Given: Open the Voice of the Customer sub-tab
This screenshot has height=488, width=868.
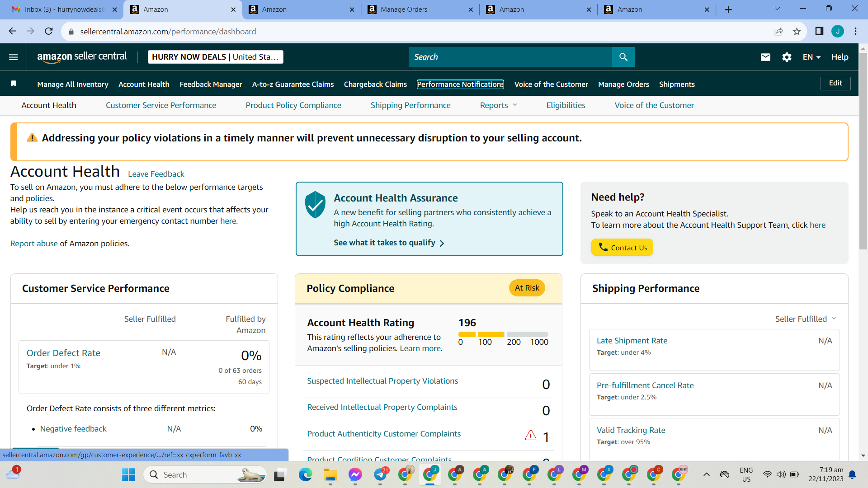Looking at the screenshot, I should pyautogui.click(x=654, y=105).
